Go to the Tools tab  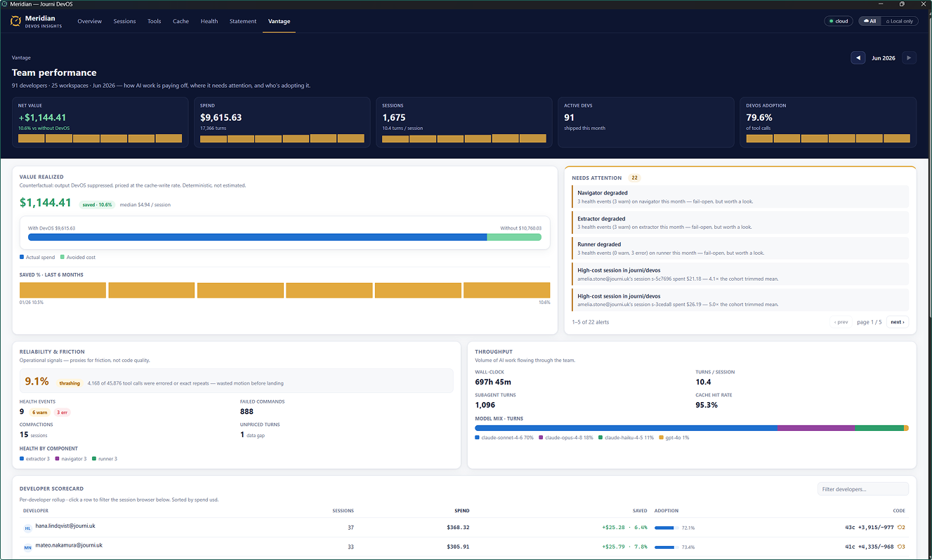(155, 21)
